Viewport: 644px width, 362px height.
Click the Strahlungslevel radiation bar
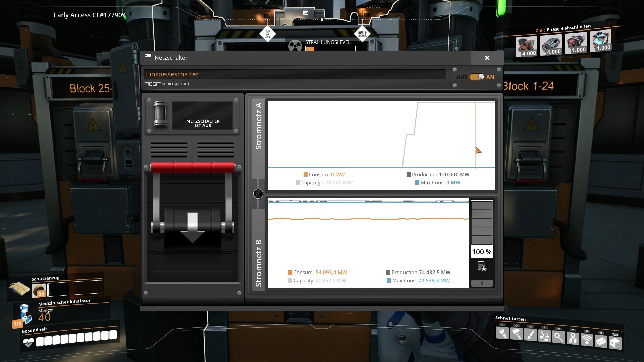pyautogui.click(x=330, y=48)
